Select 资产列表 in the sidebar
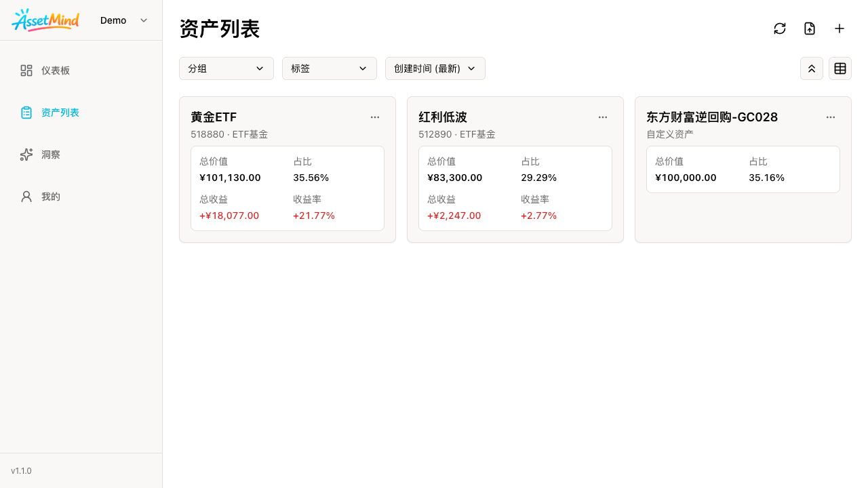 [x=60, y=113]
